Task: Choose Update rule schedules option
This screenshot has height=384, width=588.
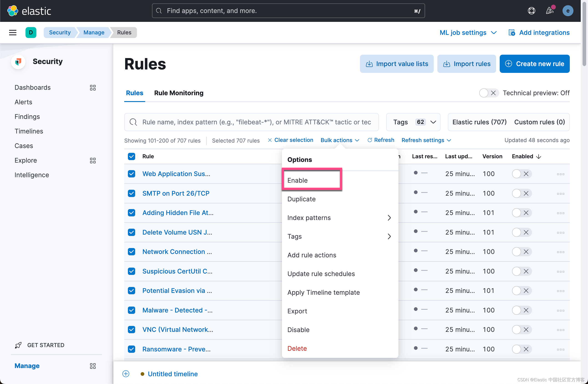Action: pyautogui.click(x=340, y=274)
